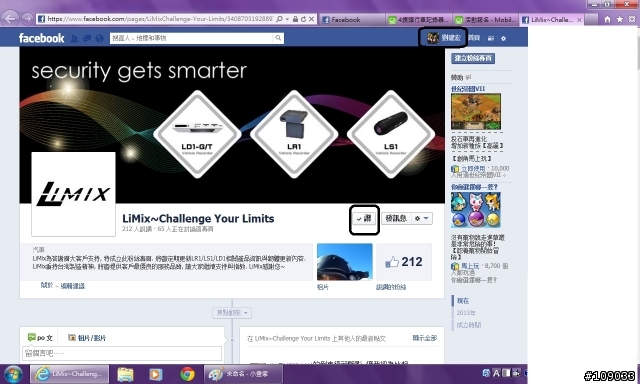The image size is (640, 384).
Task: Launch Google Chrome from the taskbar
Action: point(187,374)
